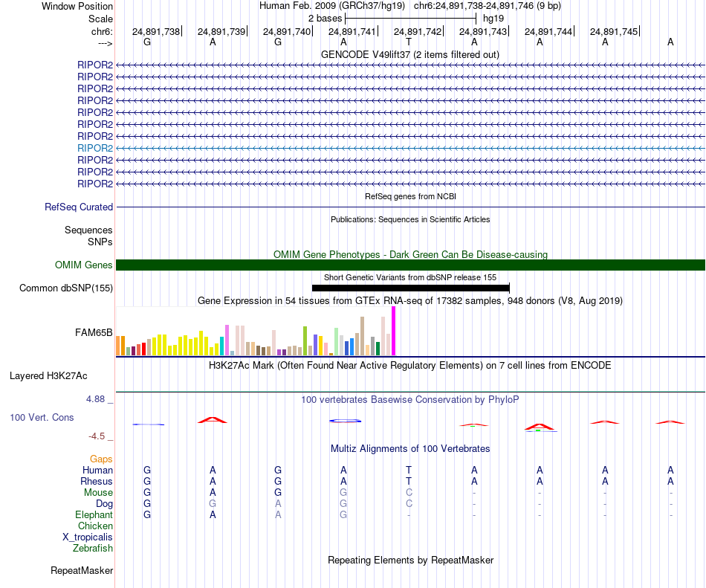706x588 pixels.
Task: Click the Sequences track label
Action: [x=88, y=230]
